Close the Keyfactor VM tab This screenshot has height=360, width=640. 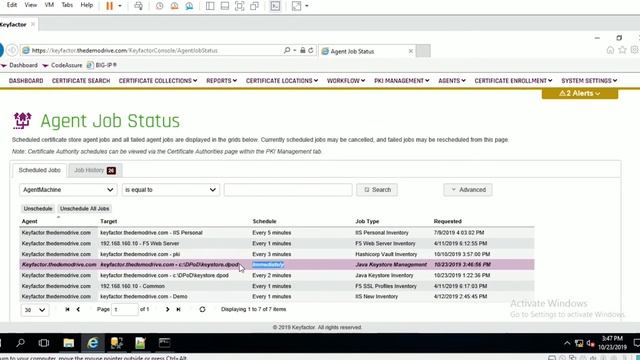[x=33, y=24]
